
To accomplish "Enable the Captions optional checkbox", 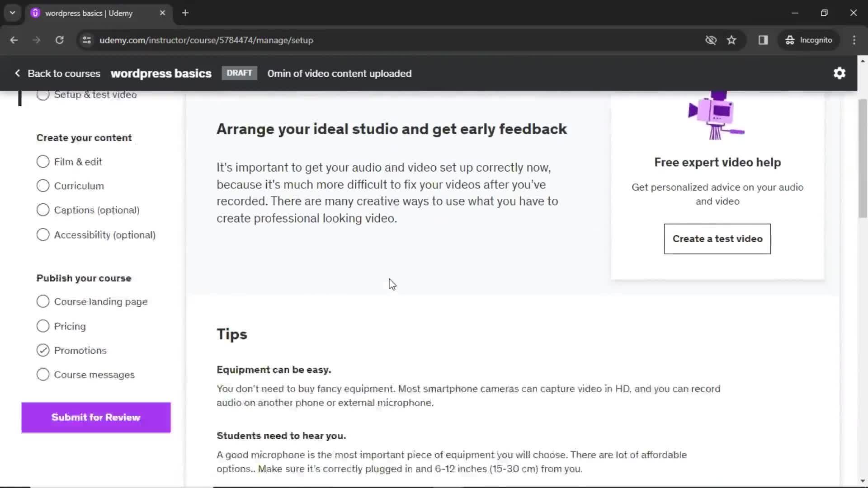I will tap(43, 210).
